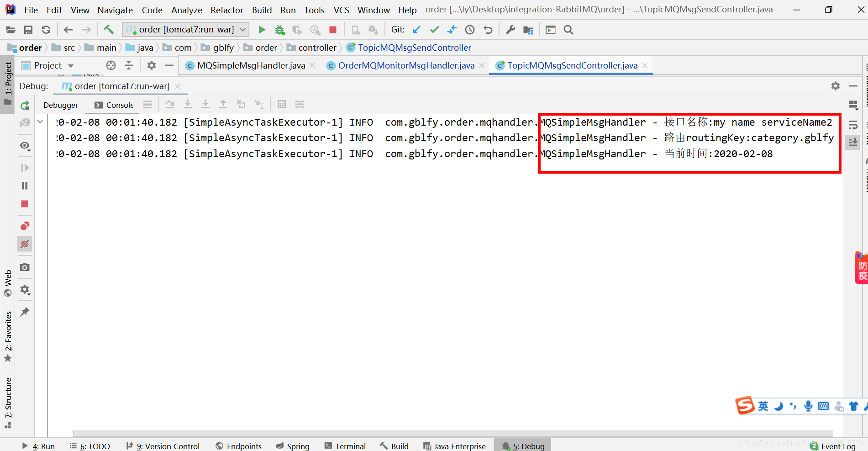Click the Save All icon
This screenshot has height=451, width=868.
(x=28, y=30)
